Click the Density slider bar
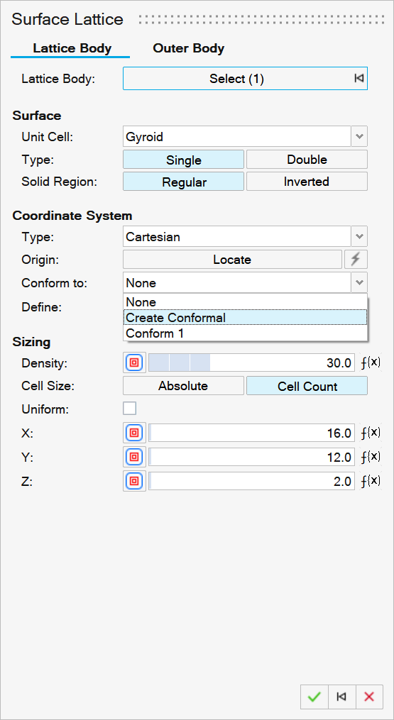Image resolution: width=394 pixels, height=720 pixels. pos(251,362)
